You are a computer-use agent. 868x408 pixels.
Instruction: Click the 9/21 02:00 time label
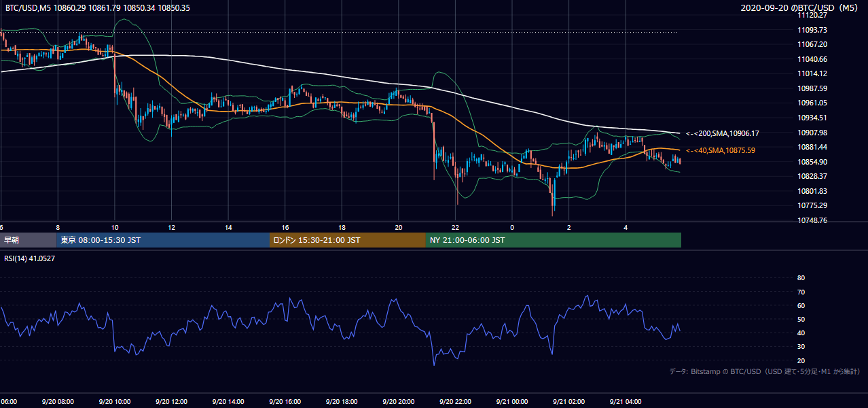coord(568,402)
